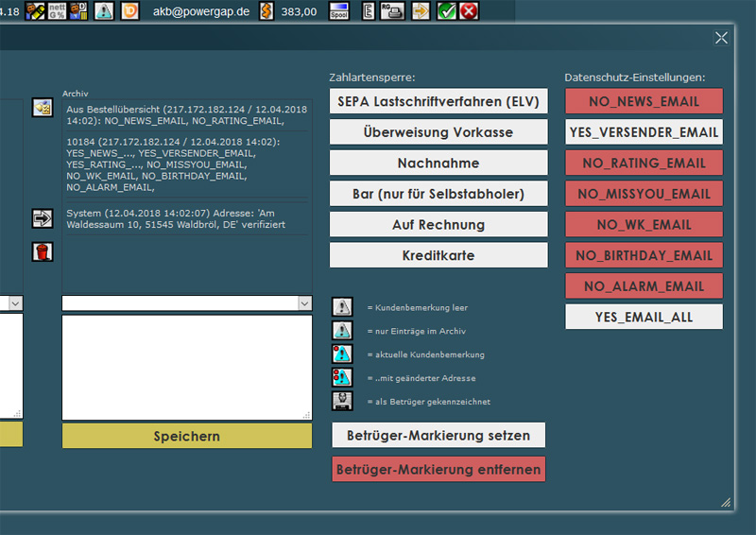Toggle Bar (nur für Selbstabholer) payment lock

(x=438, y=194)
